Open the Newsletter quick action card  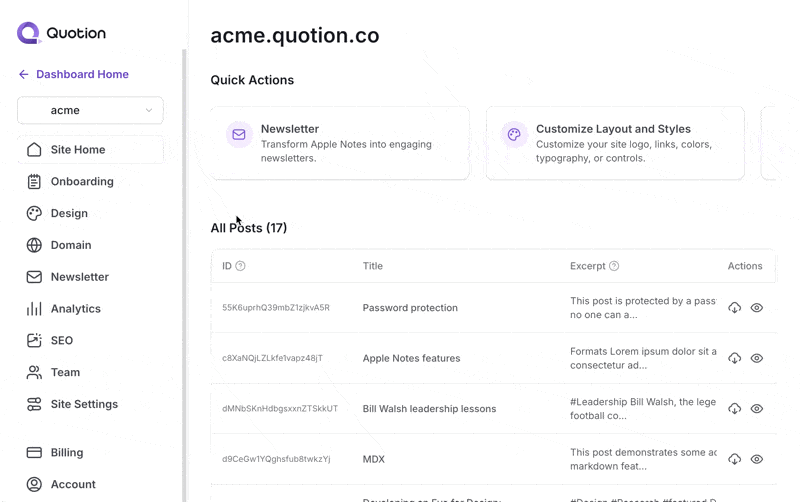(340, 143)
